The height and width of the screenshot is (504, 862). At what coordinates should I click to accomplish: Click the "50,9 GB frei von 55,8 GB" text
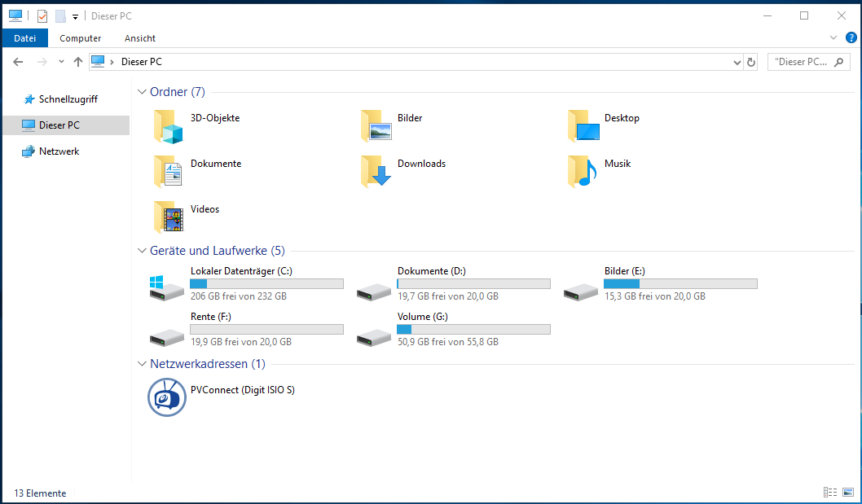pyautogui.click(x=448, y=342)
